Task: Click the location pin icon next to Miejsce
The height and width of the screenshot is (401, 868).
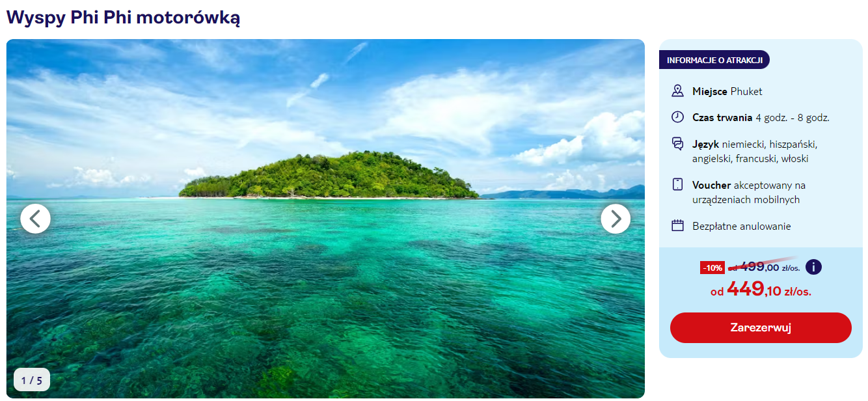Action: [x=678, y=91]
